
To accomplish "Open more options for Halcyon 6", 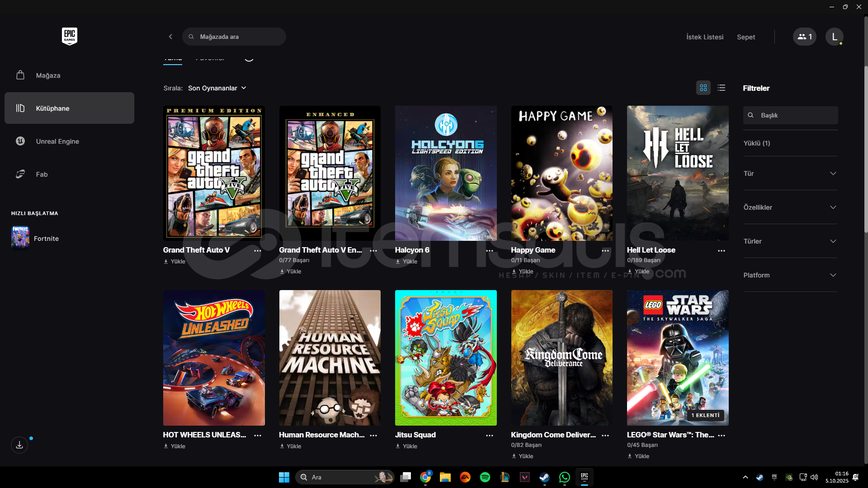I will pos(490,251).
